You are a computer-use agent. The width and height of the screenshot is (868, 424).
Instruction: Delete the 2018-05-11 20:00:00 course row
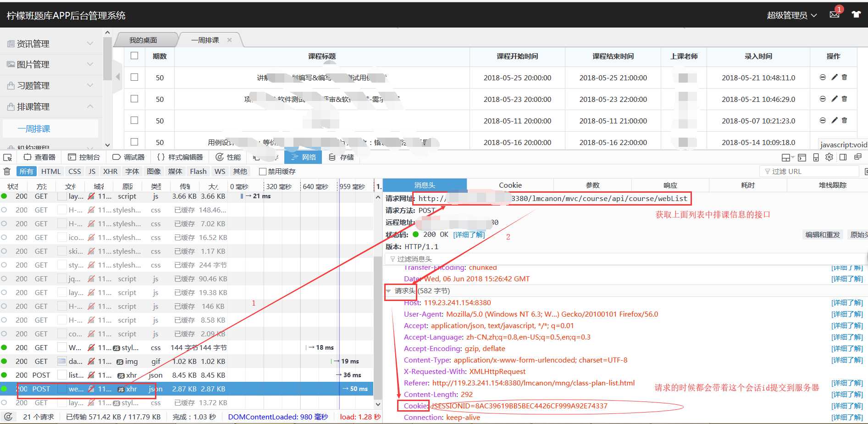pyautogui.click(x=844, y=120)
